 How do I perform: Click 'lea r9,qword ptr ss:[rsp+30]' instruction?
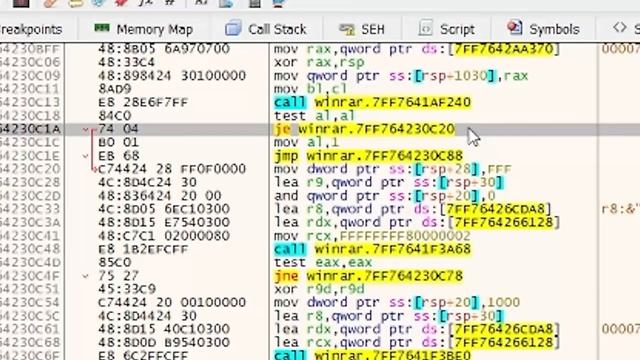[389, 182]
